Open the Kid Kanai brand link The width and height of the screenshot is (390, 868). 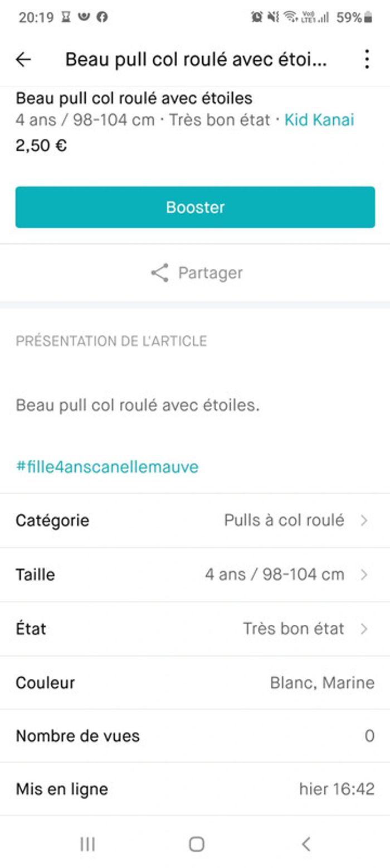click(x=319, y=120)
